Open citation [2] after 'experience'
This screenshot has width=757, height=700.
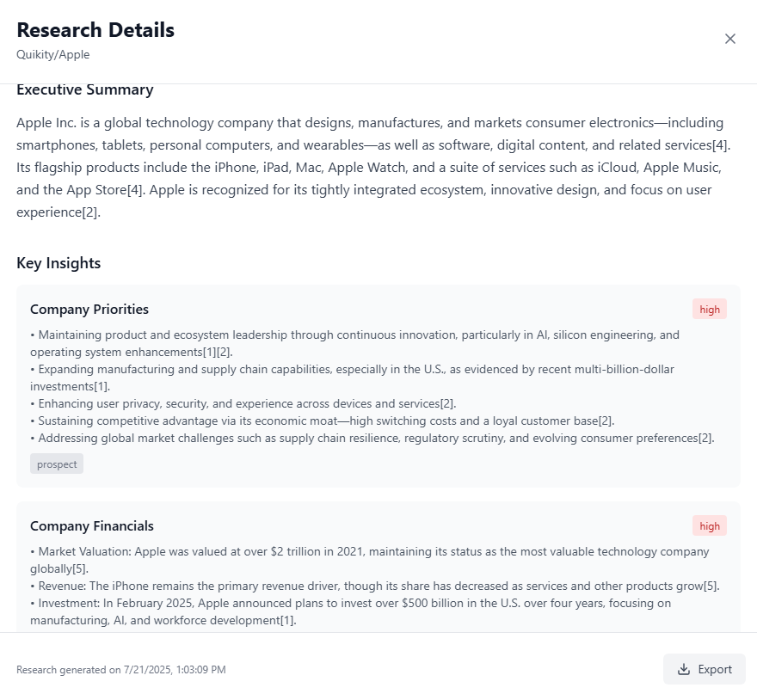(x=89, y=212)
